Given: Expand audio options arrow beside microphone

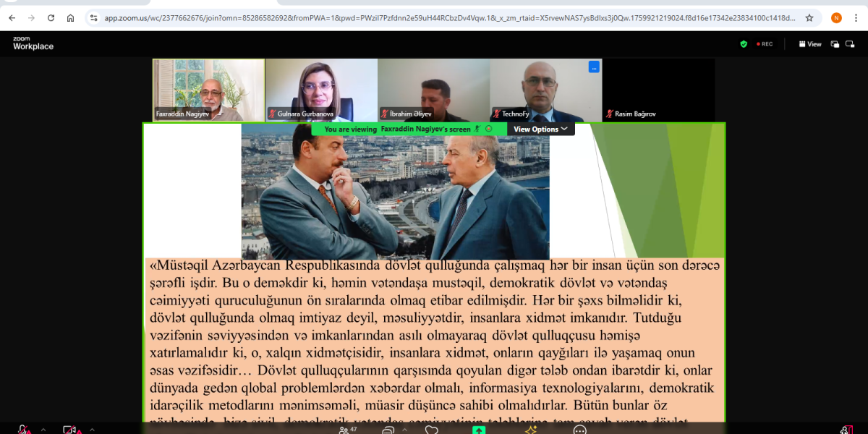Looking at the screenshot, I should (x=41, y=430).
